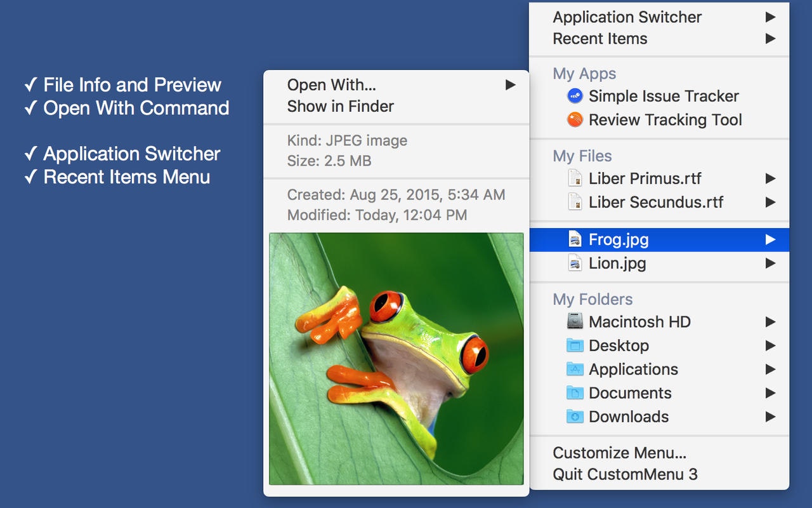Launch Review Tracking Tool from My Apps

pos(659,120)
